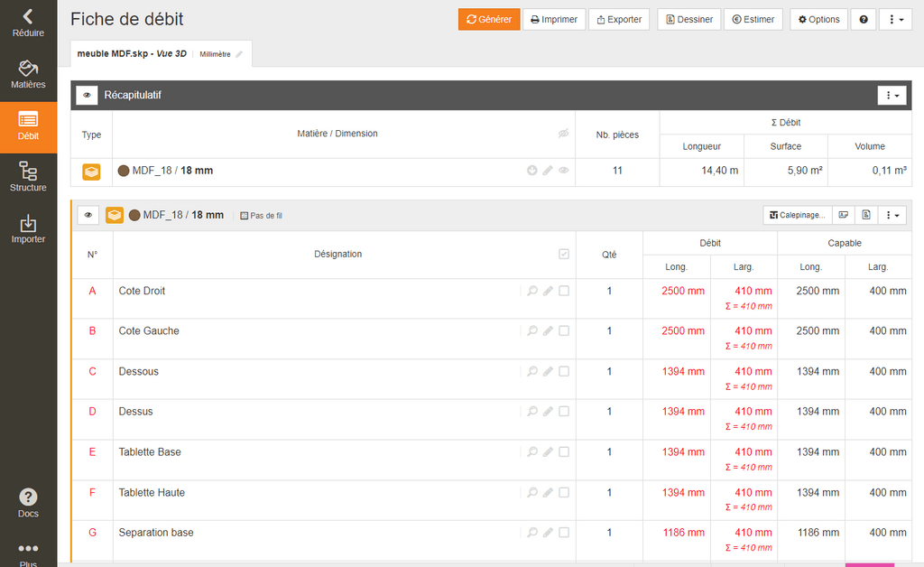Open the Importer sidebar panel
This screenshot has height=567, width=924.
click(28, 229)
